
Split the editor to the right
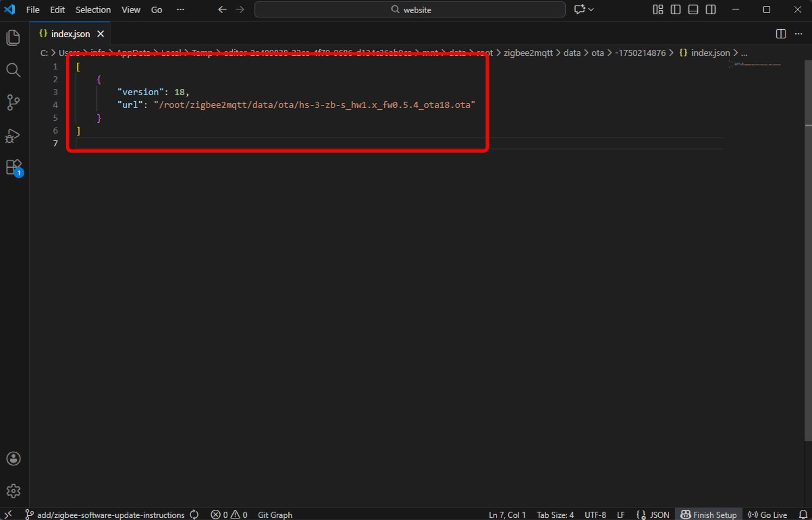coord(781,34)
